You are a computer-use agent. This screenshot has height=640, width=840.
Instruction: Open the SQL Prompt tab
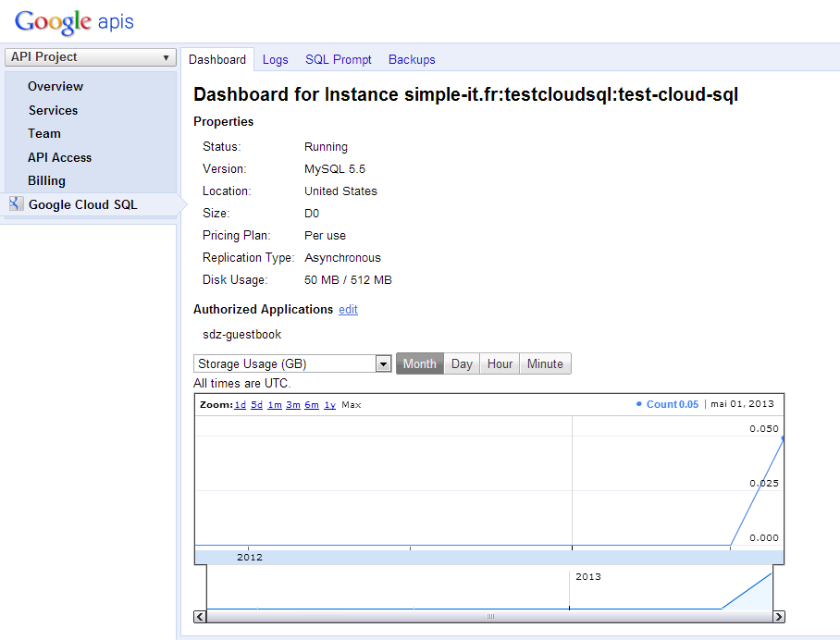coord(338,59)
